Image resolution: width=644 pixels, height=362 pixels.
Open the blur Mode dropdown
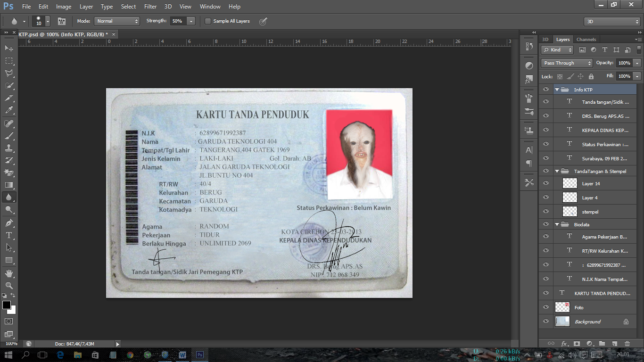117,21
